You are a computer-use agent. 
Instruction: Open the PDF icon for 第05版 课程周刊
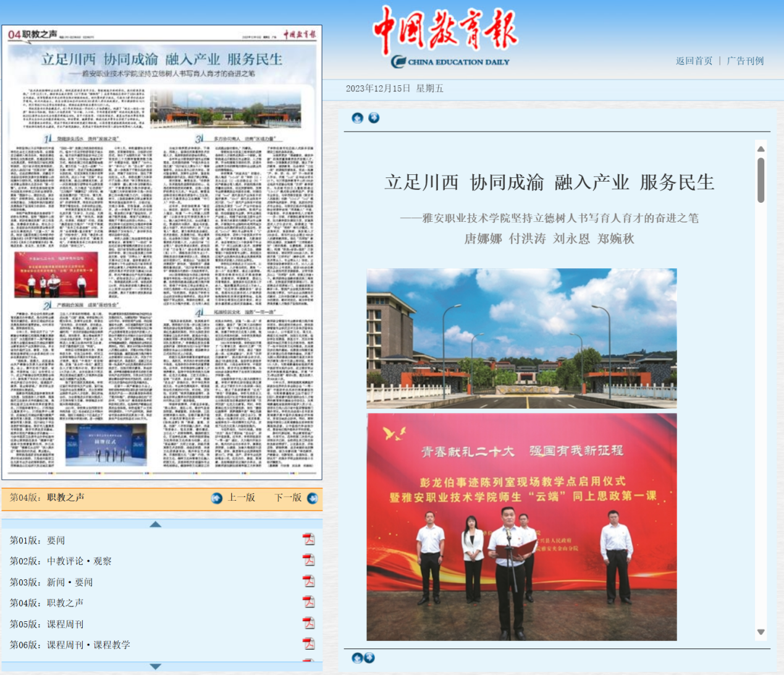[308, 623]
